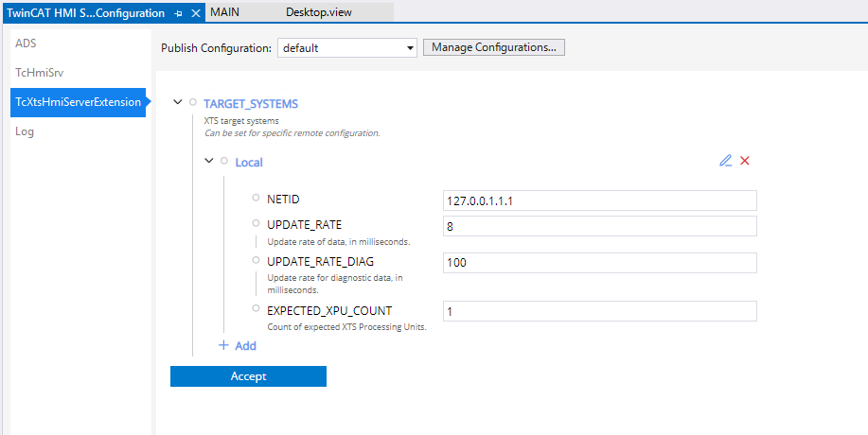Click the UPDATE_RATE label
Image resolution: width=868 pixels, height=435 pixels.
pos(305,225)
